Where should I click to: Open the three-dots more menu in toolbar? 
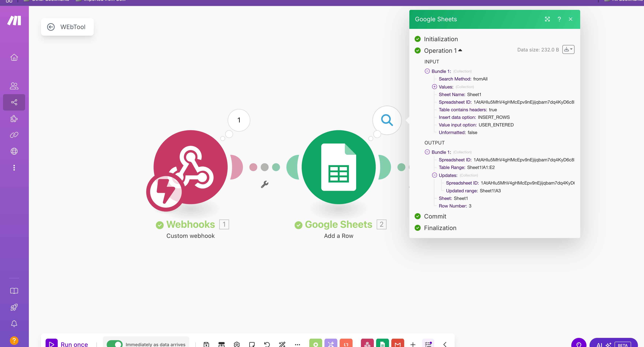297,345
